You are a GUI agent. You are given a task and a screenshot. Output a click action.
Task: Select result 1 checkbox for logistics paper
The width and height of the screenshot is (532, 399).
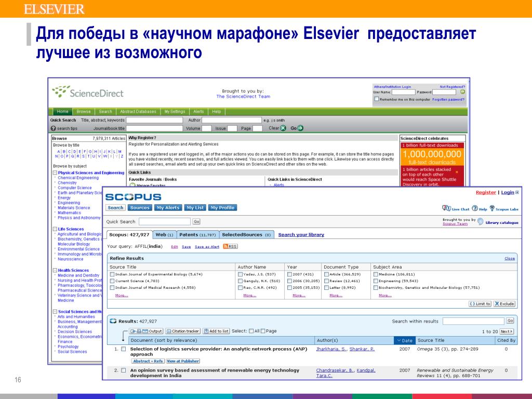[x=124, y=349]
